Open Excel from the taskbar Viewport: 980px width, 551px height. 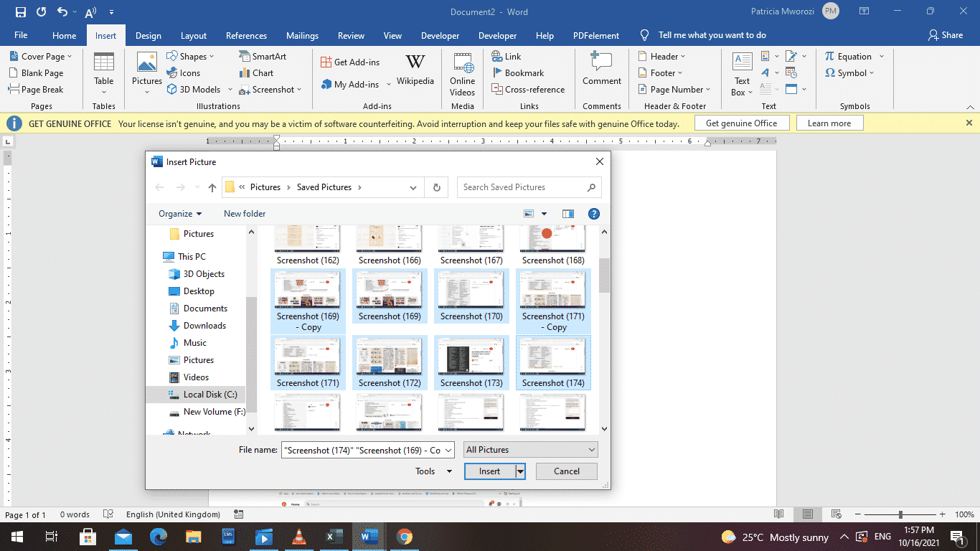(x=334, y=537)
